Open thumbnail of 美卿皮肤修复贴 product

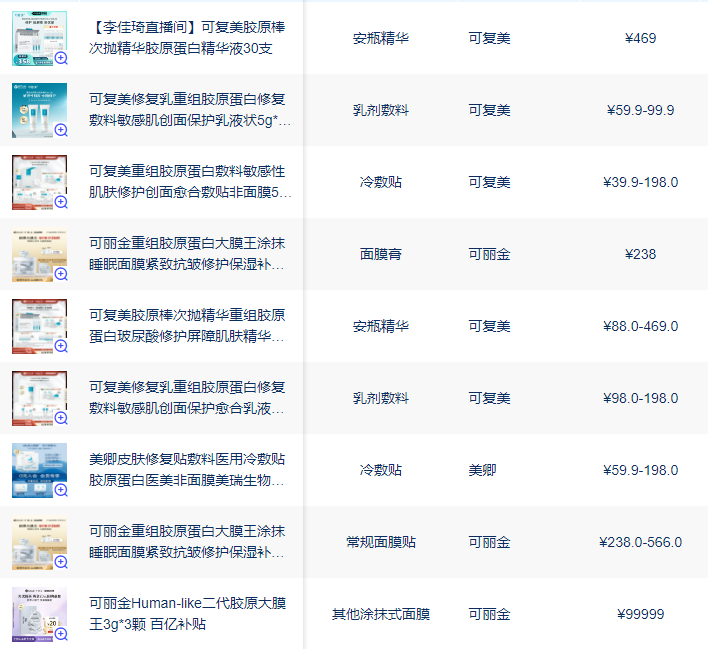[x=39, y=470]
